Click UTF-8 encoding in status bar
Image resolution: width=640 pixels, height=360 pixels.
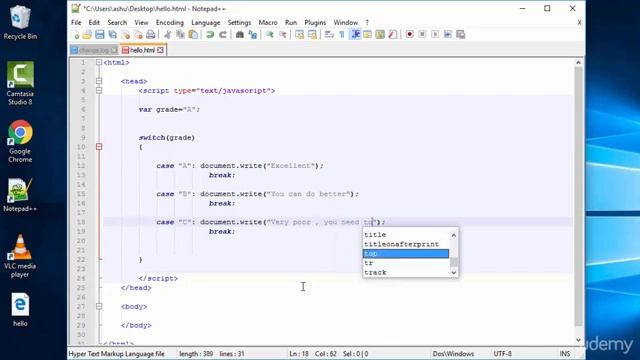pyautogui.click(x=502, y=354)
